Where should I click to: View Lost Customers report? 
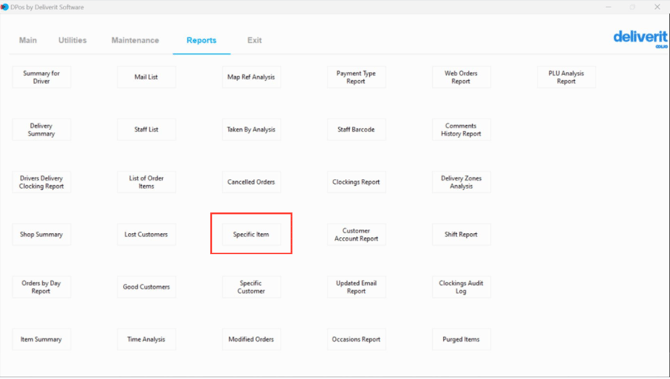(x=146, y=234)
